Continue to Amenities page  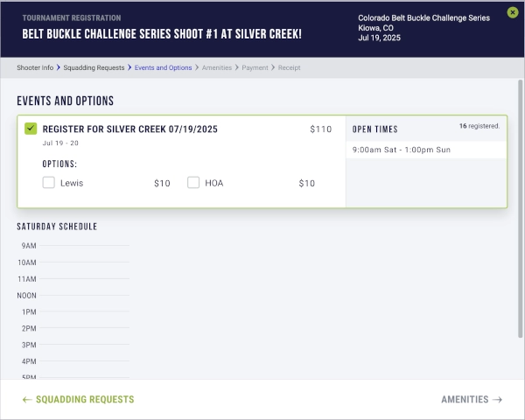pos(465,400)
